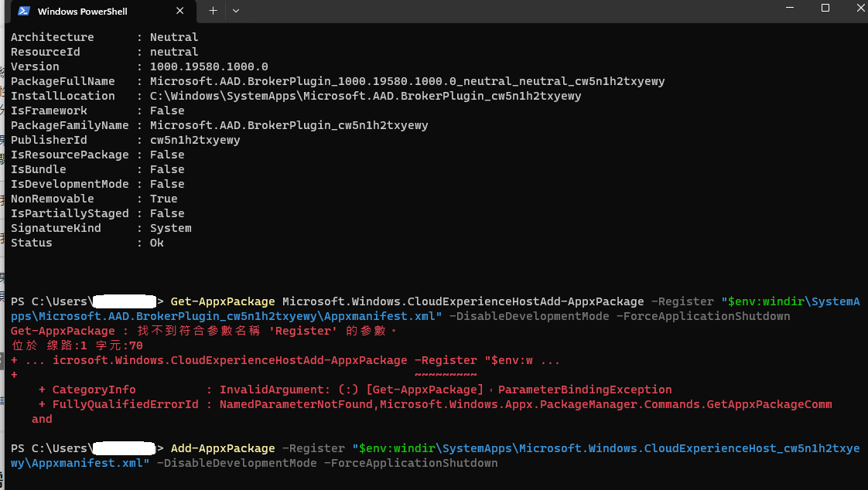868x490 pixels.
Task: Click the InstallLocation path text
Action: [x=365, y=97]
